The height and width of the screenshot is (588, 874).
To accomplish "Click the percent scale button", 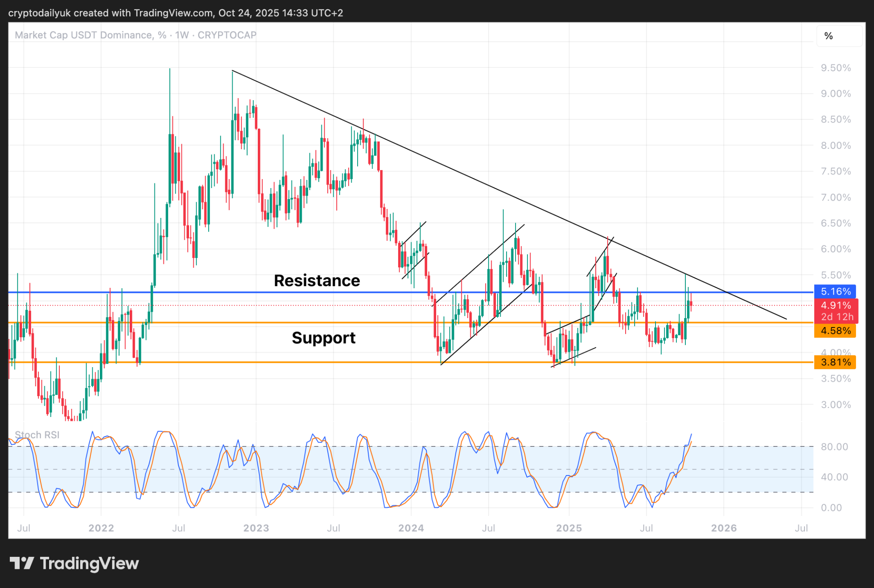I will click(828, 36).
